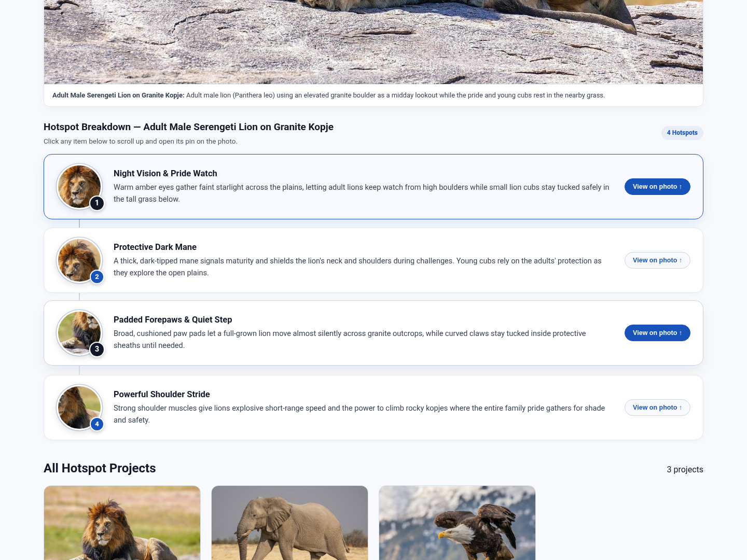The width and height of the screenshot is (747, 560).
Task: Click the lion on granite kopje photo
Action: pos(374,41)
